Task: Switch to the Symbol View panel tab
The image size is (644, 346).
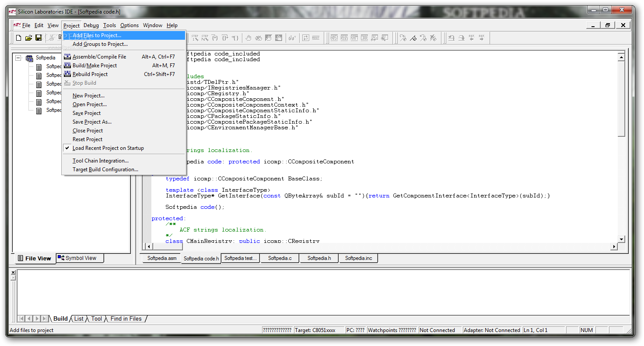Action: (x=80, y=258)
